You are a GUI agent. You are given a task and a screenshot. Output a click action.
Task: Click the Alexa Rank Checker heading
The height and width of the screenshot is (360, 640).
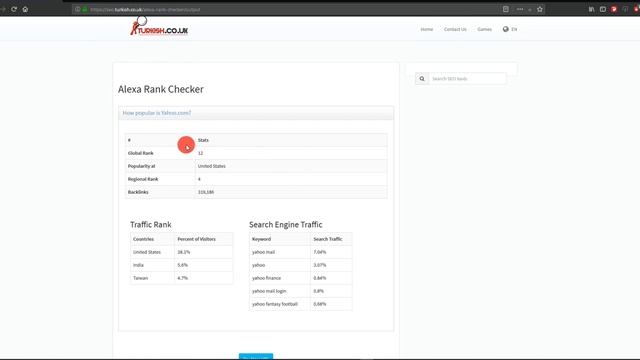tap(161, 89)
